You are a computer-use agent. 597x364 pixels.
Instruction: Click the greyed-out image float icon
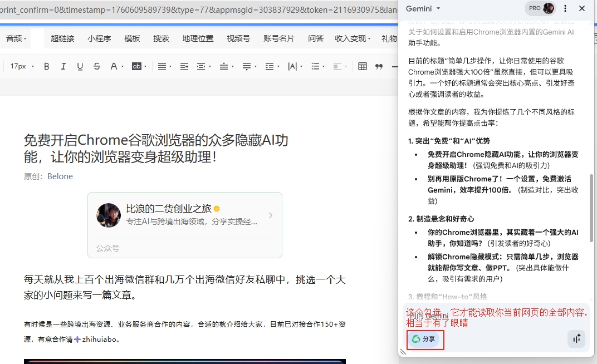pyautogui.click(x=337, y=67)
